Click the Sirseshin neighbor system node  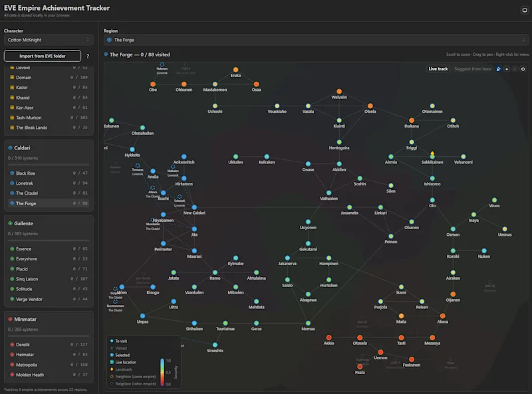[x=215, y=345]
